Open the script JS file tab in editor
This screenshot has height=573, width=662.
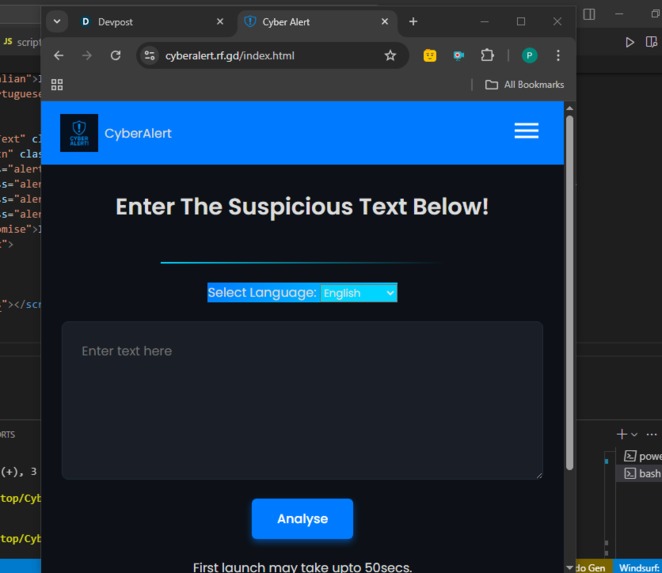click(21, 42)
